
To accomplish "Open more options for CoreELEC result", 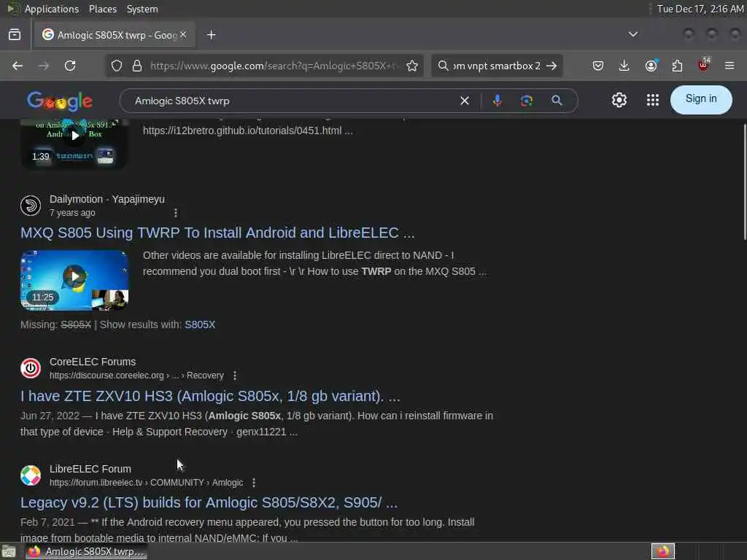I will coord(235,376).
